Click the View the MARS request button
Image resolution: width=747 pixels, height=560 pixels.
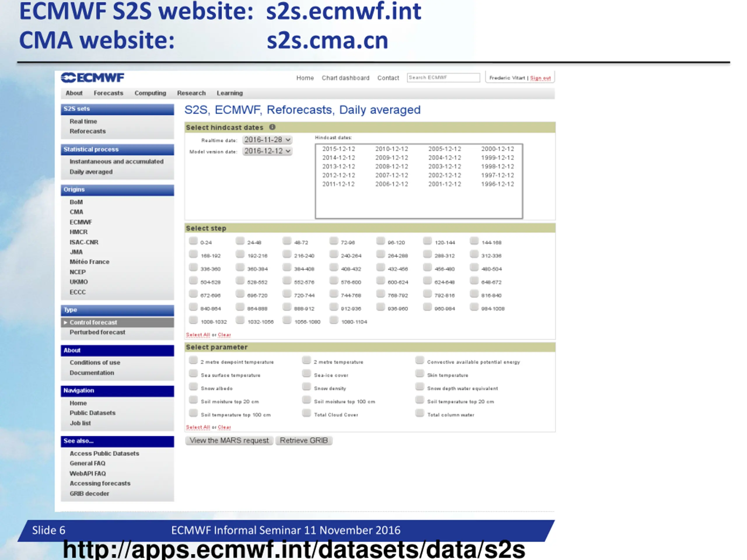pos(229,440)
